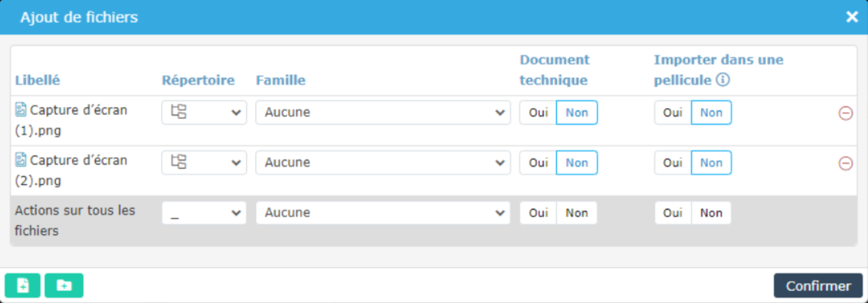Close the Ajout de fichiers dialog
868x303 pixels.
click(x=852, y=17)
